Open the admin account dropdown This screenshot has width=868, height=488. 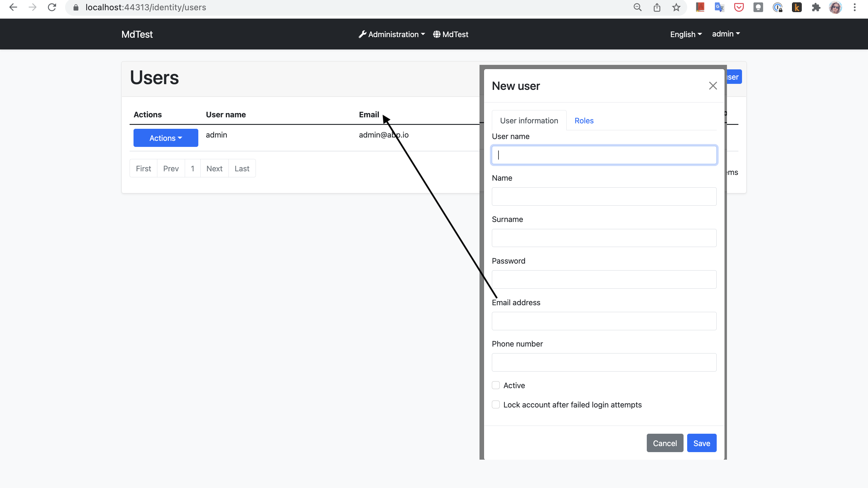pyautogui.click(x=725, y=34)
